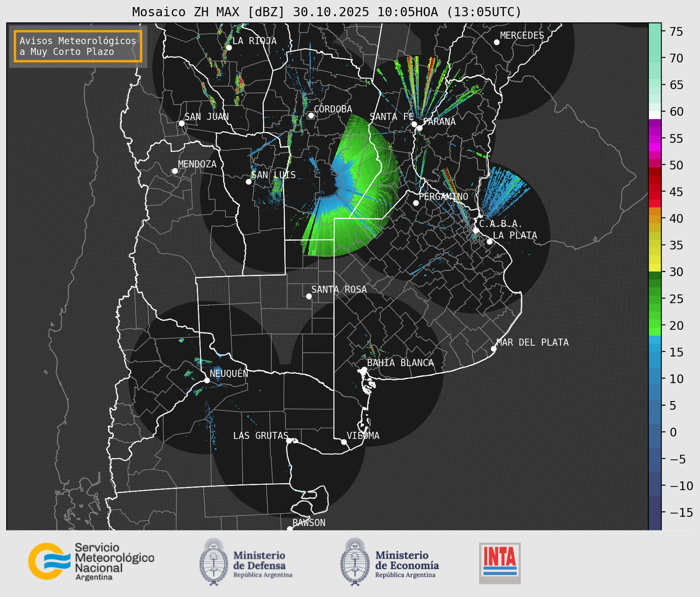Screen dimensions: 700x597
Task: Select the Neuquén city marker dot
Action: 207,380
